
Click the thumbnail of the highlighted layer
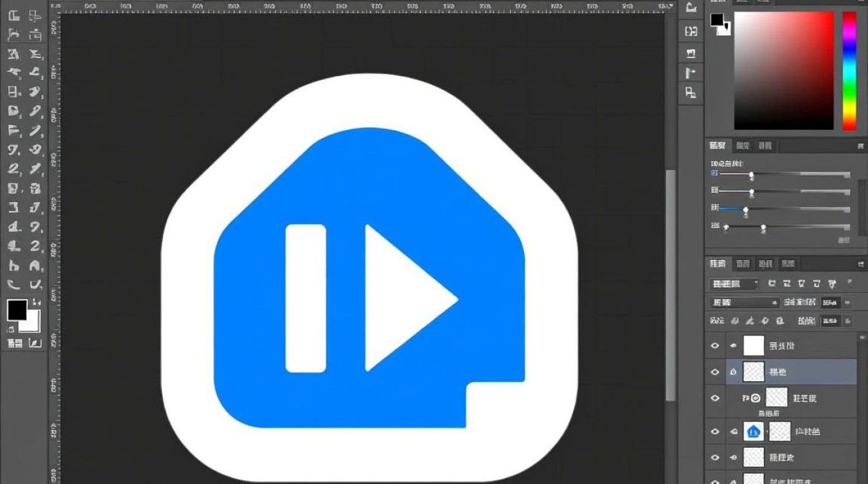[754, 372]
